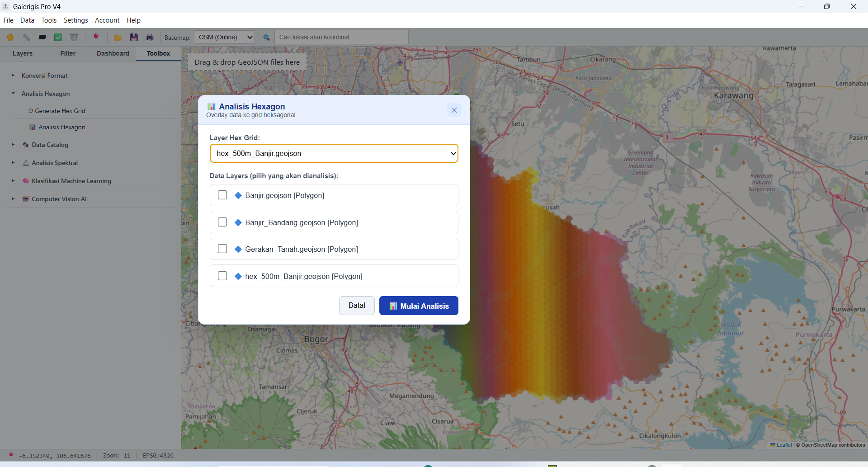Open the Layer Hex Grid dropdown

(334, 153)
